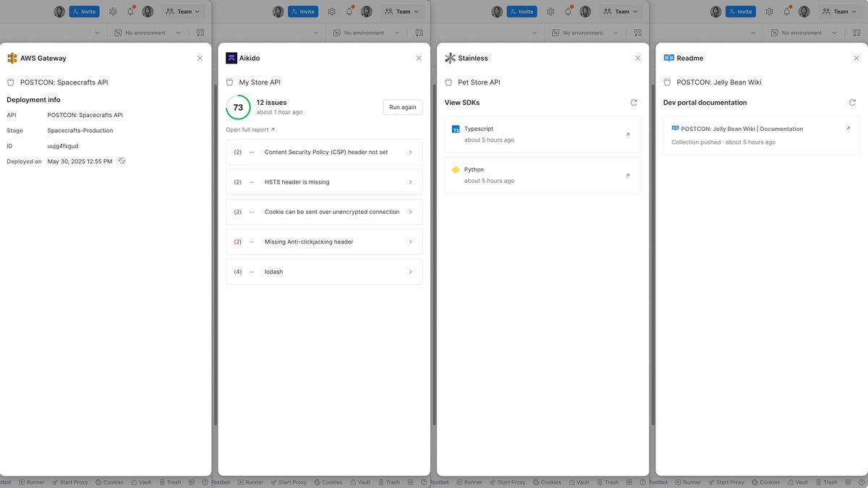Screen dimensions: 868x488
Task: Click collection icon beside Pet Store API
Action: click(x=448, y=82)
